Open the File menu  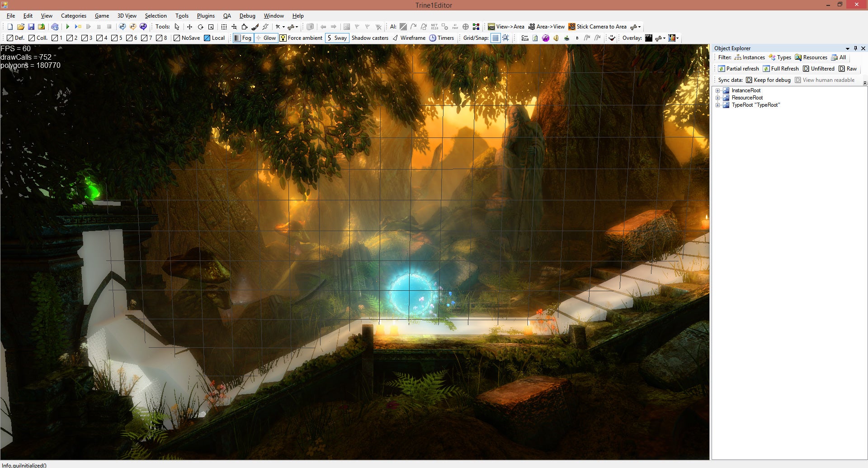tap(11, 16)
